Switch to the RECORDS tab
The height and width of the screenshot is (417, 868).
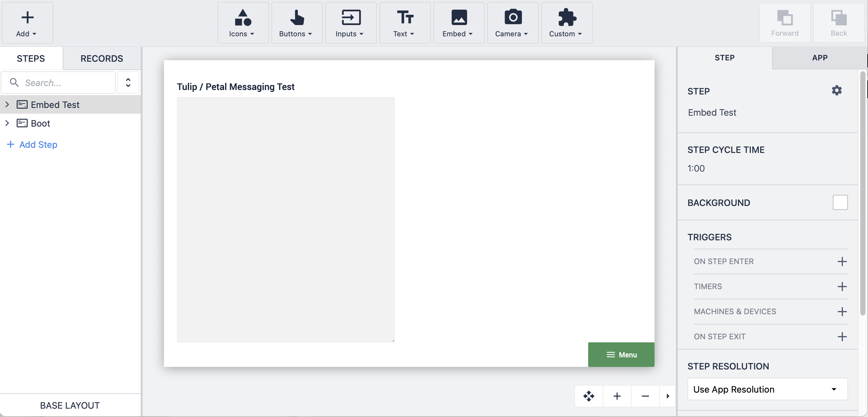(x=102, y=58)
